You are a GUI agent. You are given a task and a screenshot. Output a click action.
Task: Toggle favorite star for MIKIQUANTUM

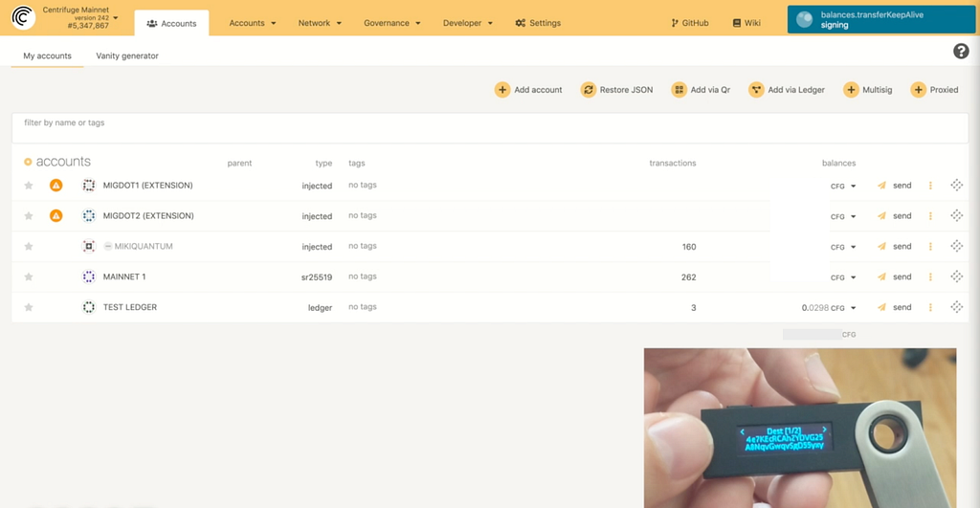click(x=29, y=247)
